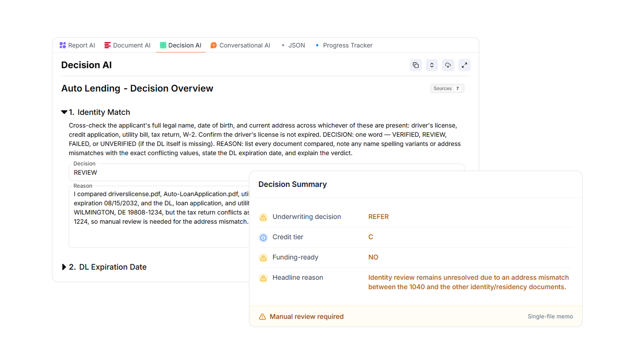634x364 pixels.
Task: Click the Conversational AI orange icon
Action: point(213,45)
